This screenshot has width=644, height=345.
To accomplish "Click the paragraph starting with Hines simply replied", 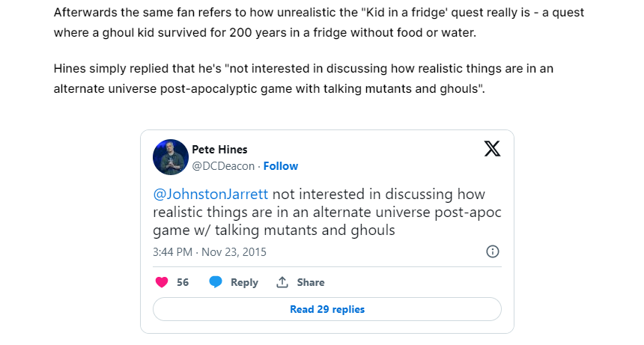I will (303, 79).
